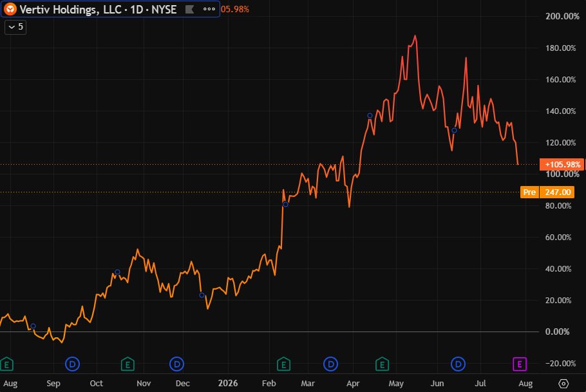Image resolution: width=586 pixels, height=392 pixels.
Task: Open the chart settings gear icon
Action: click(563, 384)
